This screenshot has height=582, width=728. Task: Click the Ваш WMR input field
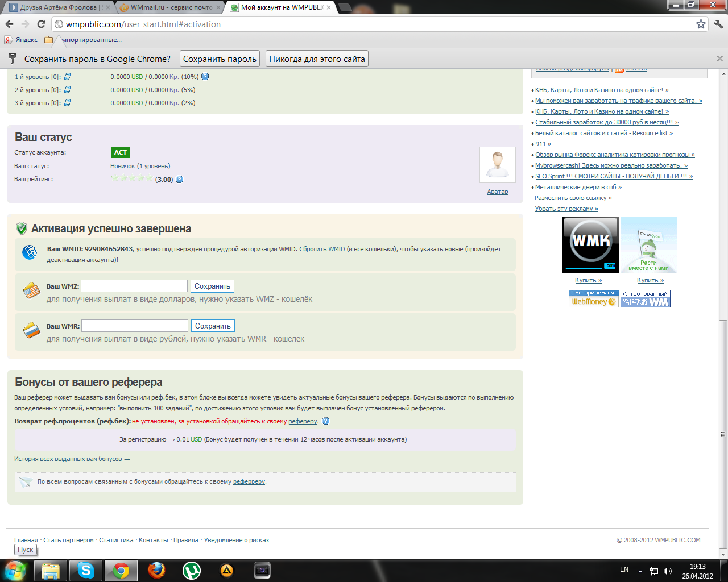point(135,326)
